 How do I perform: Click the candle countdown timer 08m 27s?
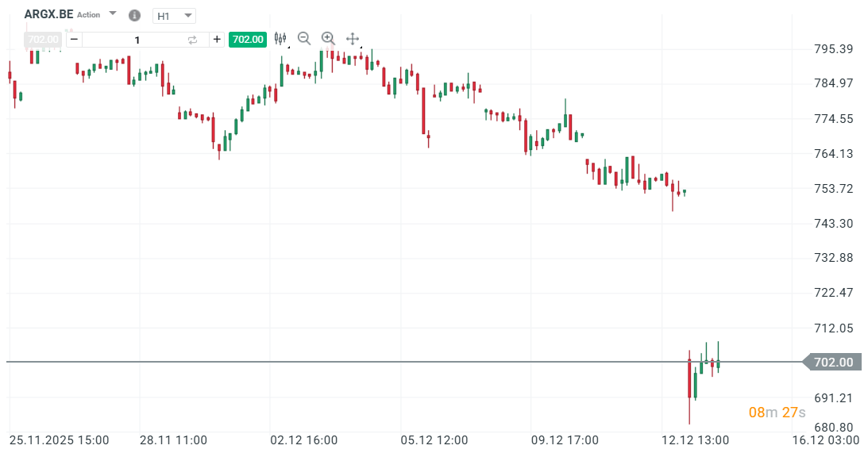777,413
